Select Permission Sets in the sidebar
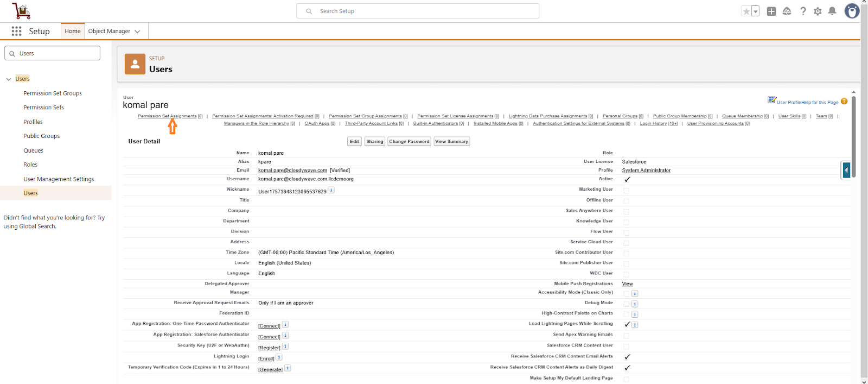Image resolution: width=868 pixels, height=384 pixels. tap(43, 108)
